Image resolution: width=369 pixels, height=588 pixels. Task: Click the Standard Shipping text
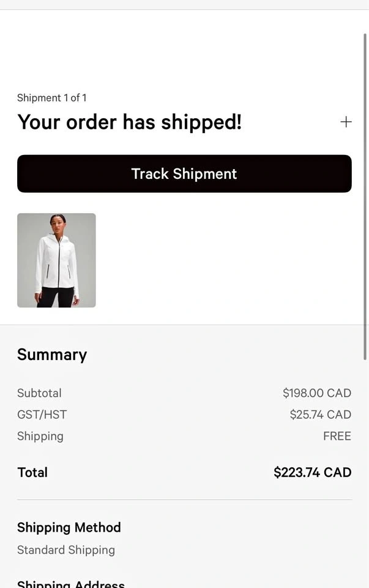tap(65, 550)
